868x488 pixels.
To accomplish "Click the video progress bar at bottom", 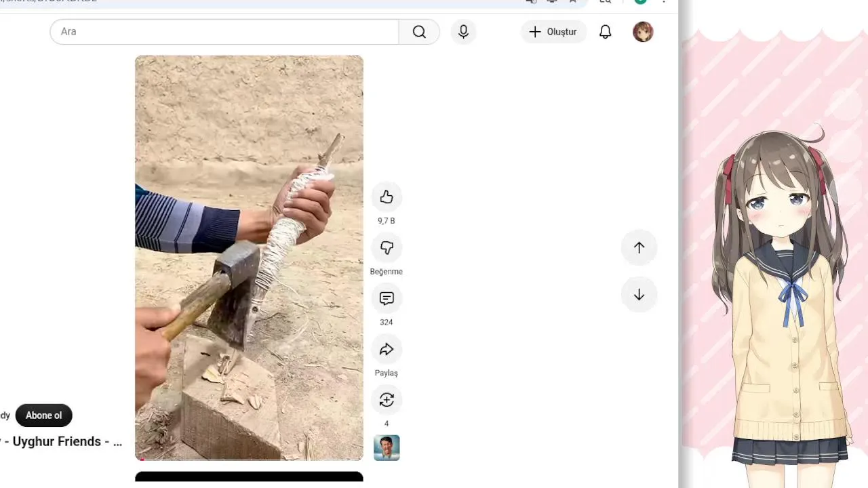I will 249,460.
